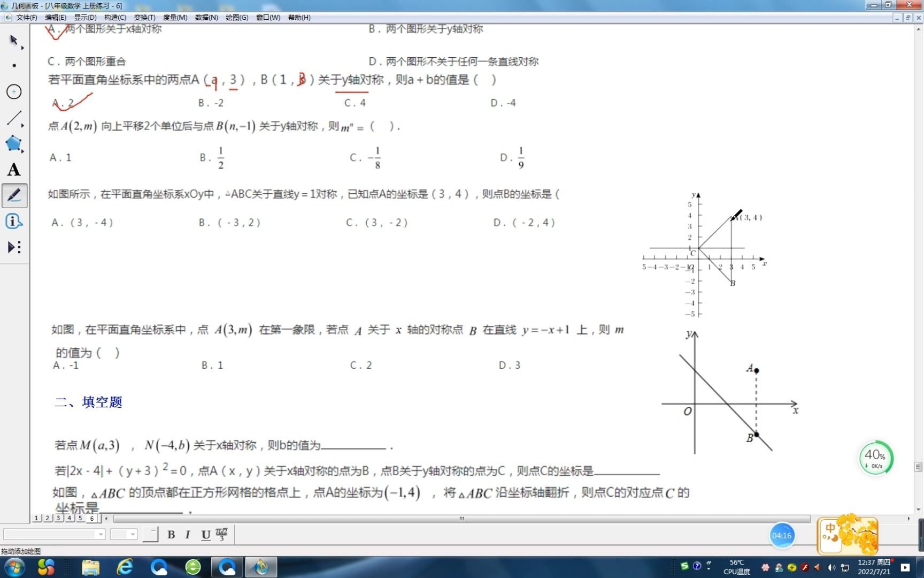Launch Internet Explorer from the taskbar
Viewport: 924px width, 578px height.
pyautogui.click(x=125, y=567)
